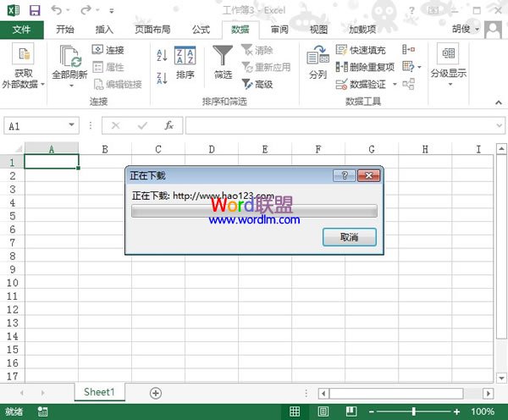Image resolution: width=508 pixels, height=420 pixels.
Task: Redo the last action
Action: coord(86,10)
